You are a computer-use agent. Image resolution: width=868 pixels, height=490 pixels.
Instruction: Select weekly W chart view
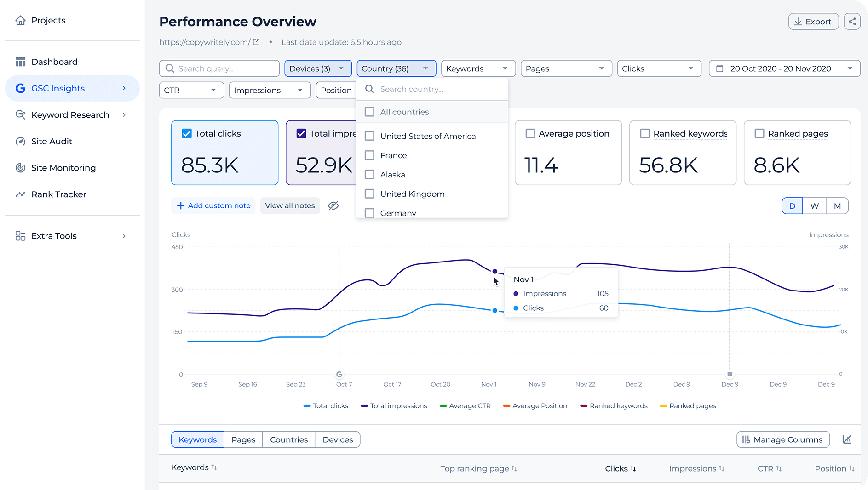814,205
